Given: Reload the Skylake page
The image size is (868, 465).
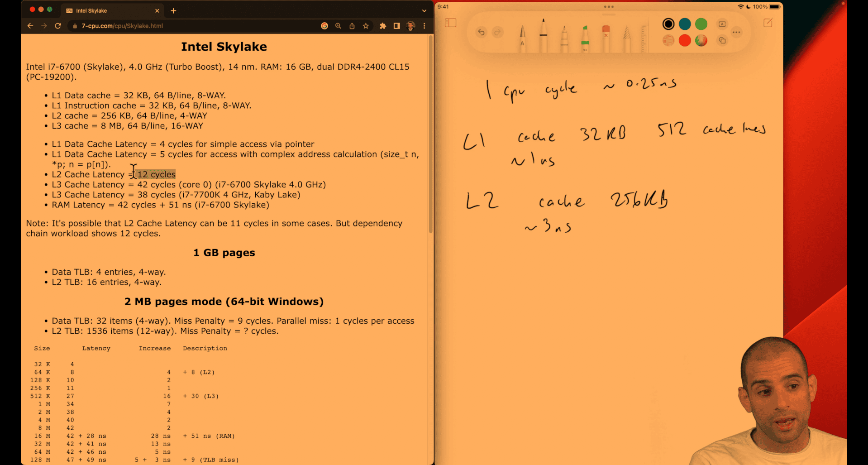Looking at the screenshot, I should [x=58, y=26].
